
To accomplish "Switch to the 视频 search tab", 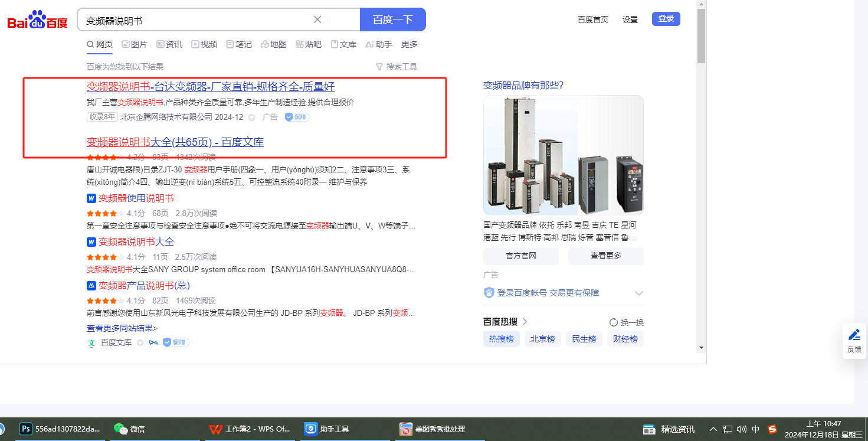I will click(204, 44).
